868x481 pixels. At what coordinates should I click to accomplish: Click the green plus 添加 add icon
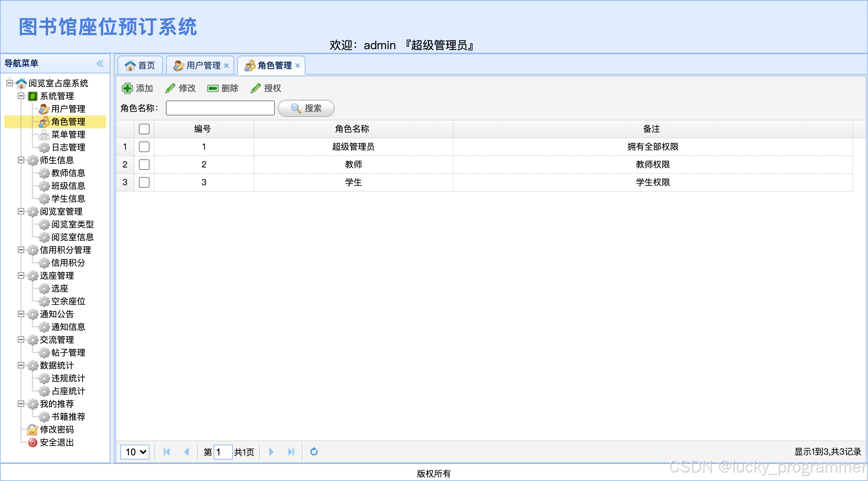(x=127, y=88)
